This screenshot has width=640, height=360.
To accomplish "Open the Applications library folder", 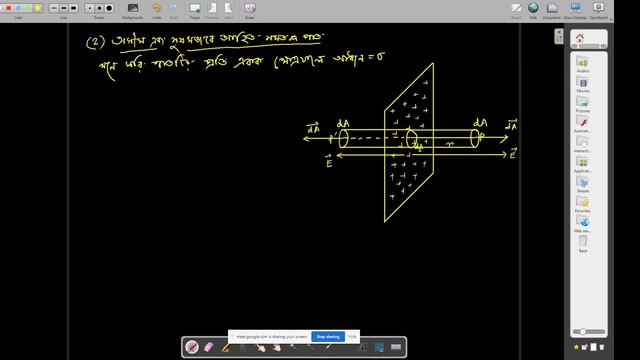I will coord(582,165).
